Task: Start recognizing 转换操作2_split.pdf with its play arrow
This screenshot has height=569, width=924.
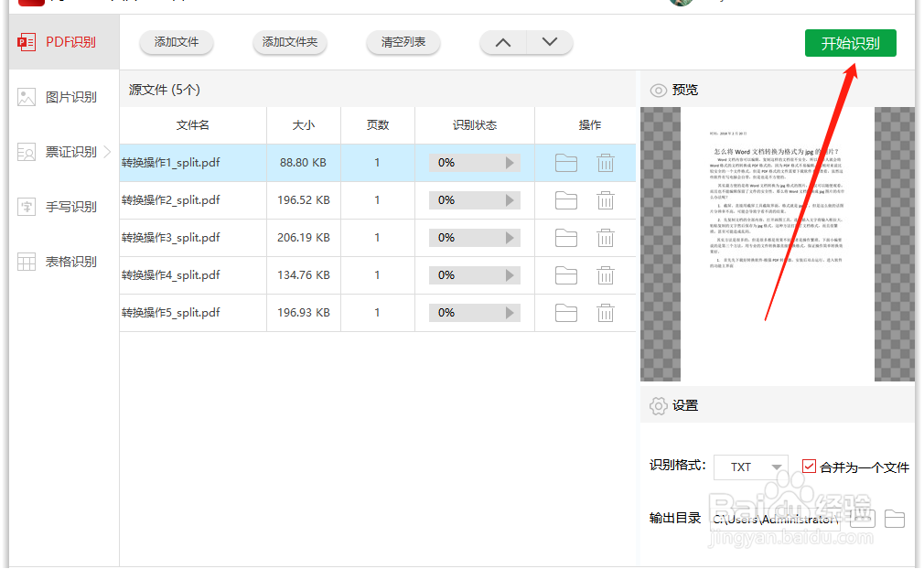Action: tap(510, 199)
